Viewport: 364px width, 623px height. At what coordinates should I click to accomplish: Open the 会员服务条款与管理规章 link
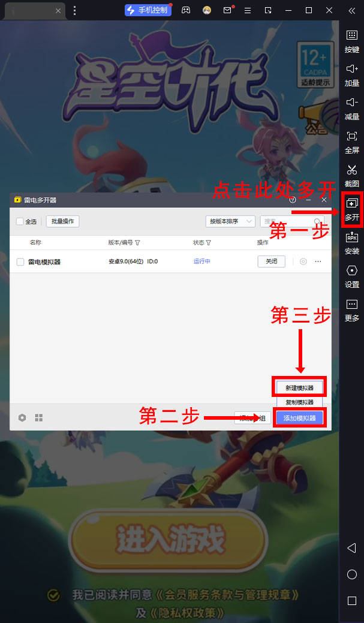pyautogui.click(x=227, y=595)
